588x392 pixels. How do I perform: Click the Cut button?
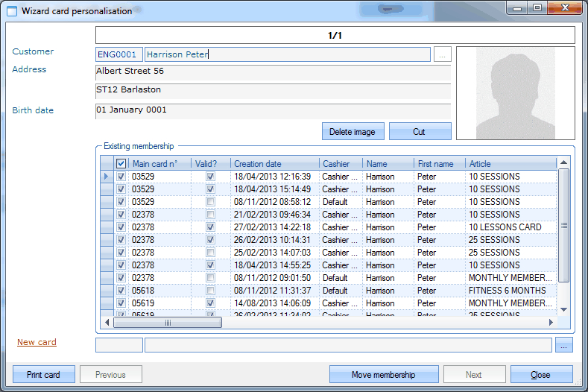(420, 132)
